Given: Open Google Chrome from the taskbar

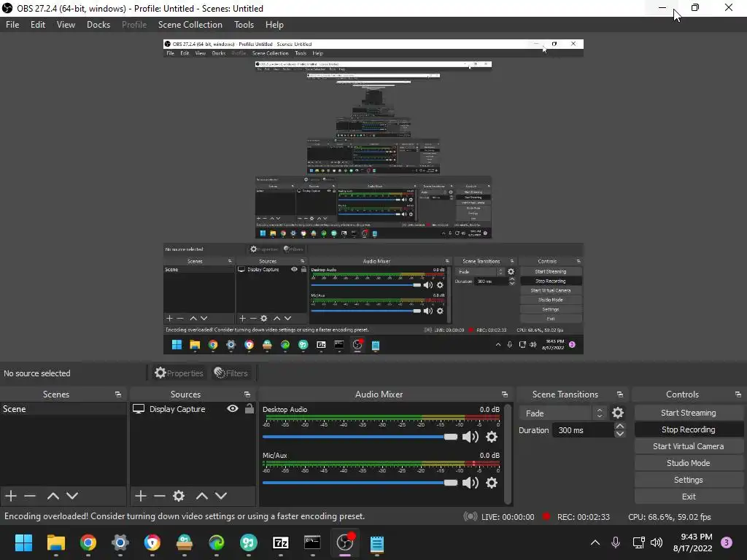Looking at the screenshot, I should tap(88, 542).
